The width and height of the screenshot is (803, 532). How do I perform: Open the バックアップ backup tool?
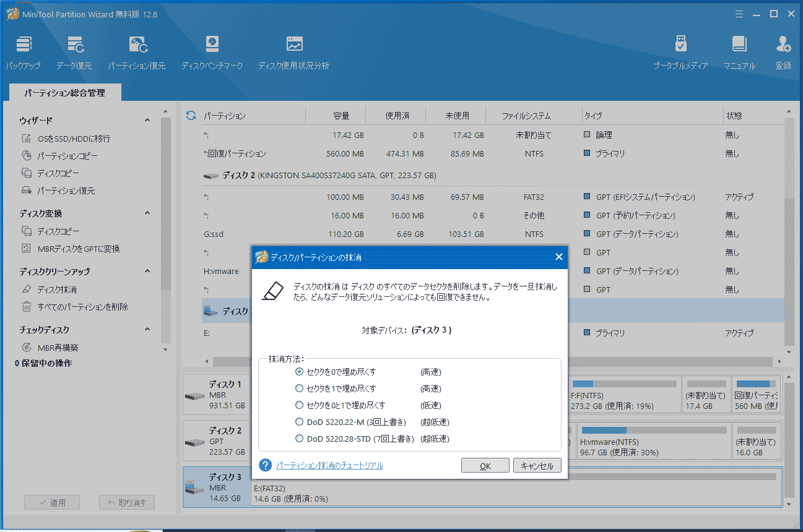(23, 53)
